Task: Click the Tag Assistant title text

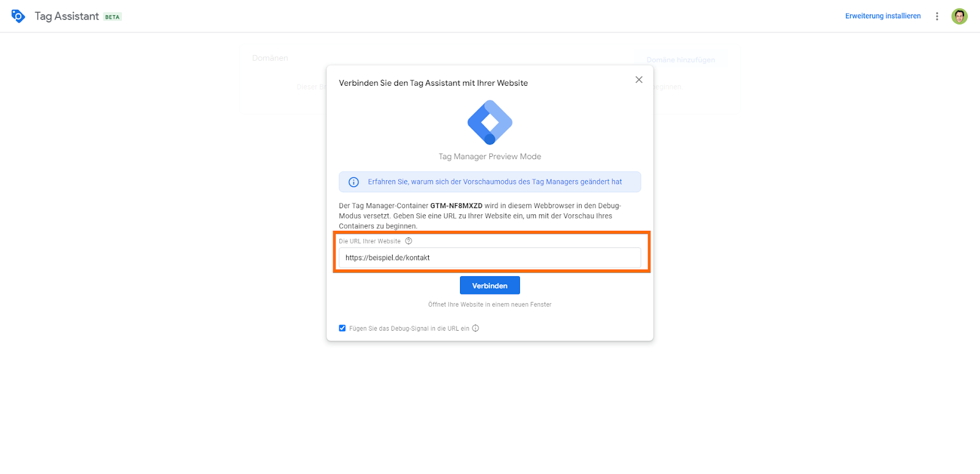Action: click(67, 17)
